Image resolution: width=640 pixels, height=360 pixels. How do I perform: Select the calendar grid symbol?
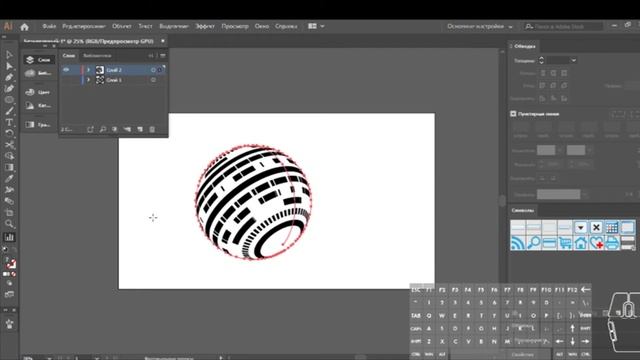pyautogui.click(x=612, y=227)
